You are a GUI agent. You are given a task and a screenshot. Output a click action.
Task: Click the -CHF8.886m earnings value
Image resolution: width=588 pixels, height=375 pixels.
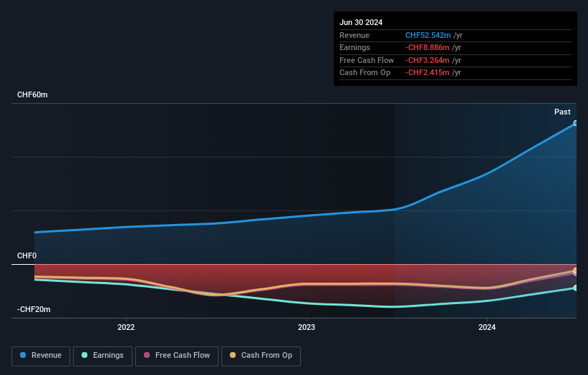[x=427, y=47]
